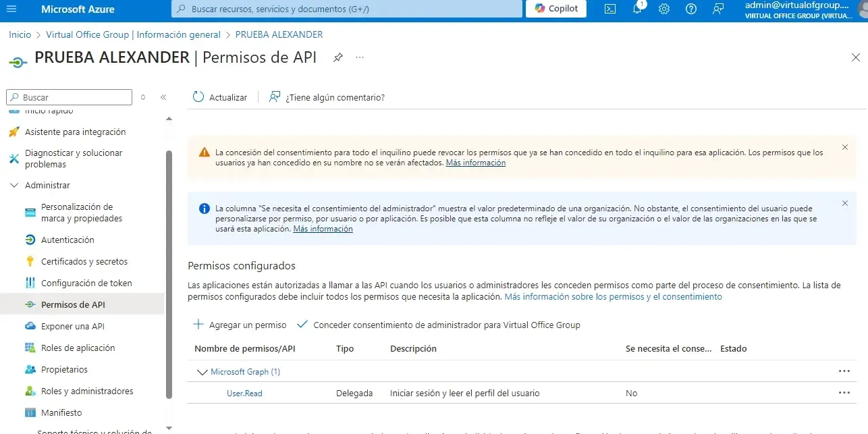
Task: Open the feedback icon in top bar
Action: 717,9
